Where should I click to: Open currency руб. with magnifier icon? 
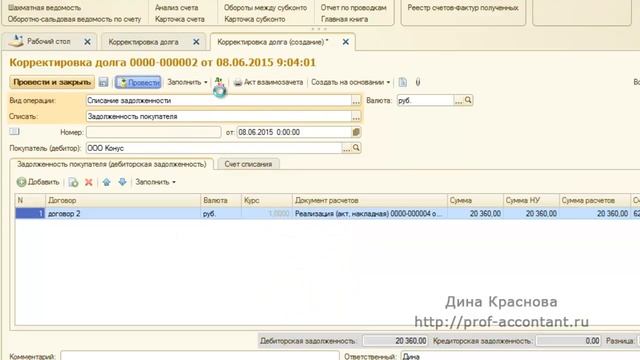click(468, 100)
